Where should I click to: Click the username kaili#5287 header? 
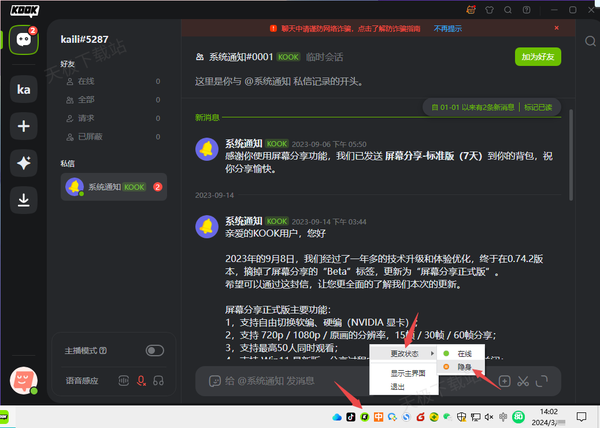(x=85, y=39)
